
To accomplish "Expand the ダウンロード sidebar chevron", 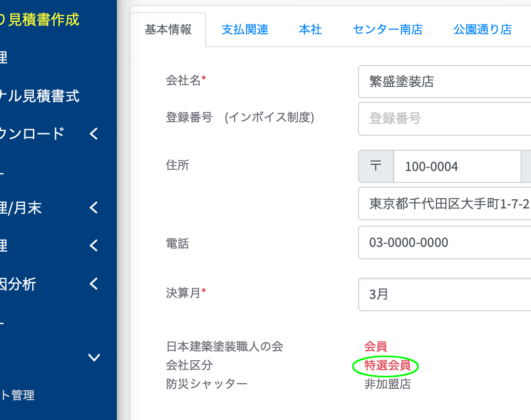I will tap(94, 134).
